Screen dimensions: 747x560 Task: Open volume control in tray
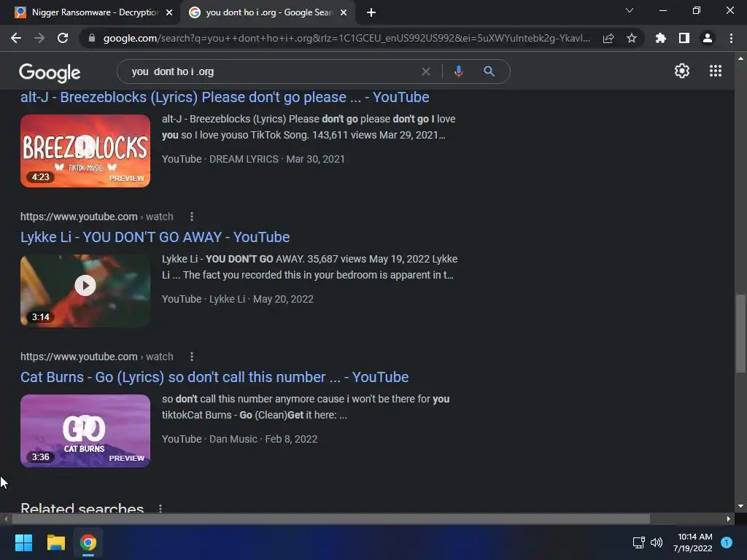[657, 542]
